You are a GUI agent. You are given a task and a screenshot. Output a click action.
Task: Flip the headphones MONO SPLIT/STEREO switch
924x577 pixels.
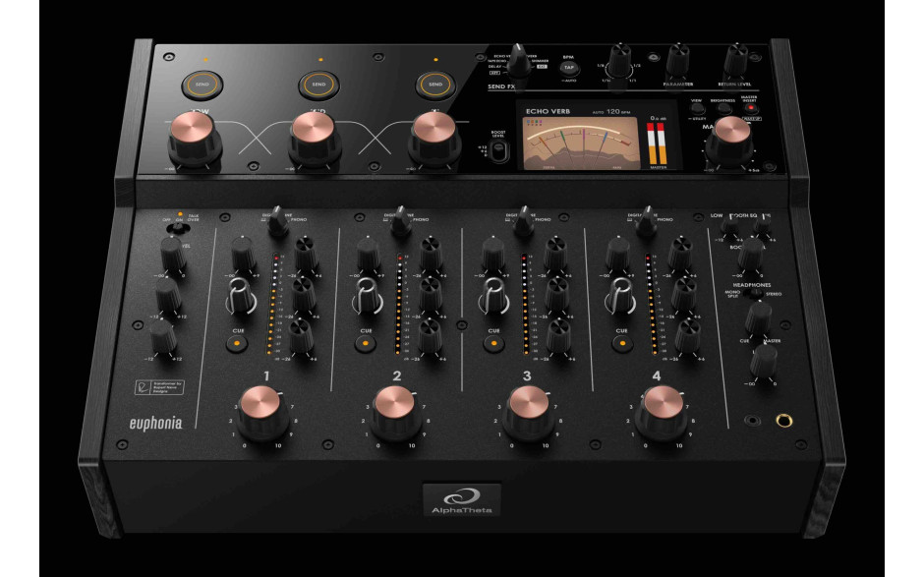pos(755,293)
